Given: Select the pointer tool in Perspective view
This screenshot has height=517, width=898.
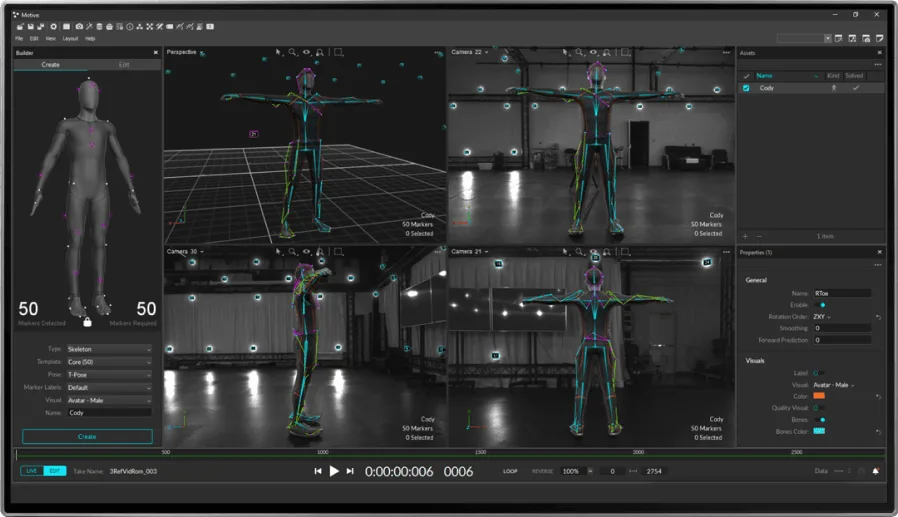Looking at the screenshot, I should point(279,52).
